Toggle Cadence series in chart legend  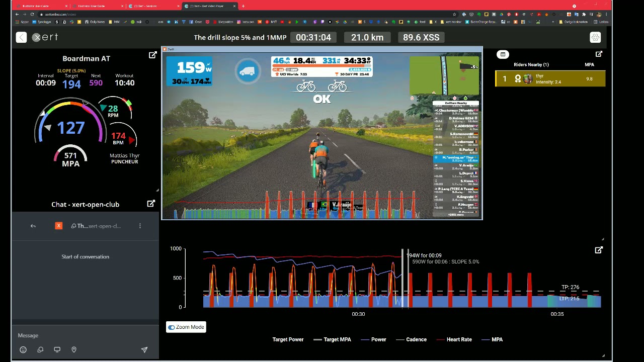click(411, 339)
